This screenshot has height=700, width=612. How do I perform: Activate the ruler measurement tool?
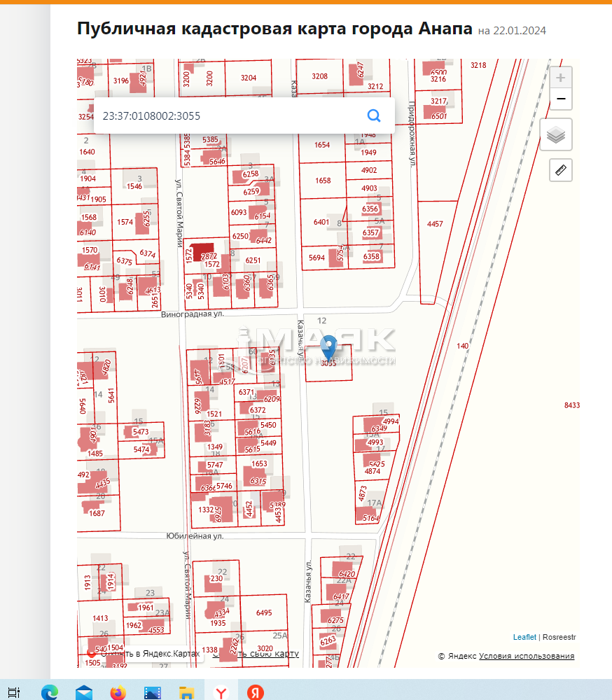pos(561,169)
